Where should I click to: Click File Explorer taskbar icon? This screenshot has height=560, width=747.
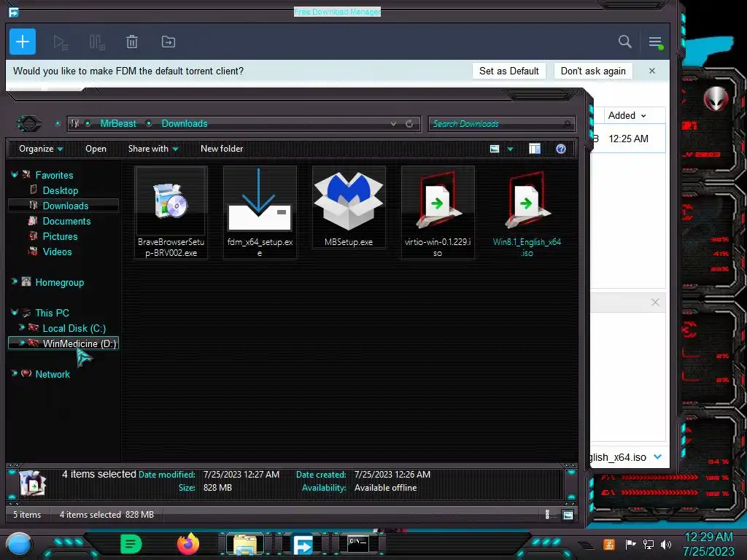(245, 544)
